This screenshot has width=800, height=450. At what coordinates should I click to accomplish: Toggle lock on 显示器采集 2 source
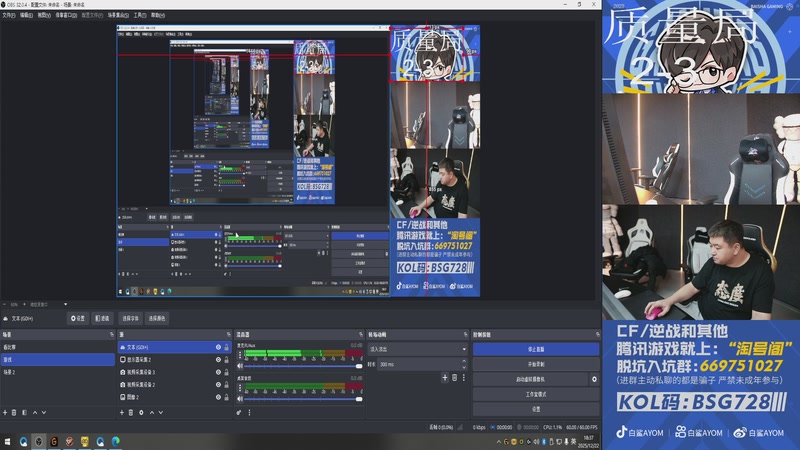(x=227, y=360)
